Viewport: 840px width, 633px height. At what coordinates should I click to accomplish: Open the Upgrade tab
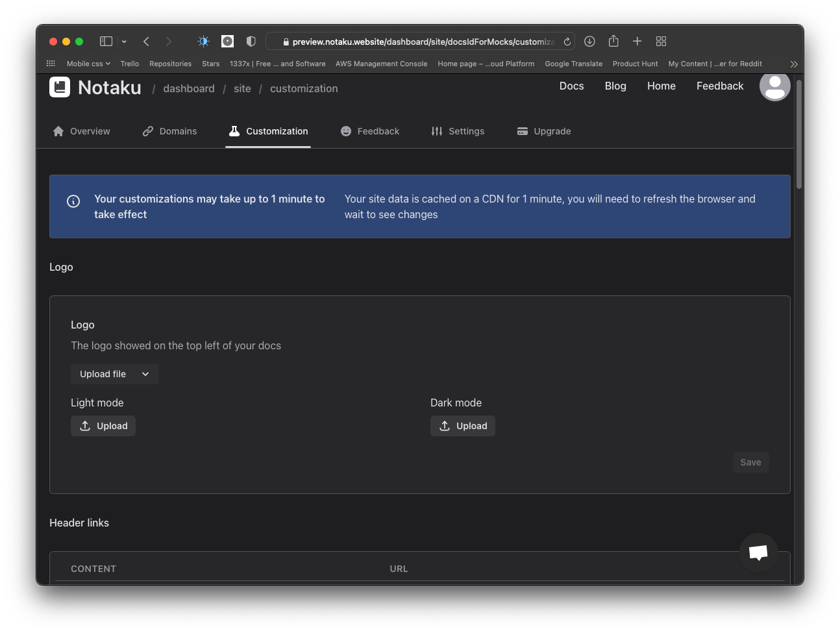point(544,131)
